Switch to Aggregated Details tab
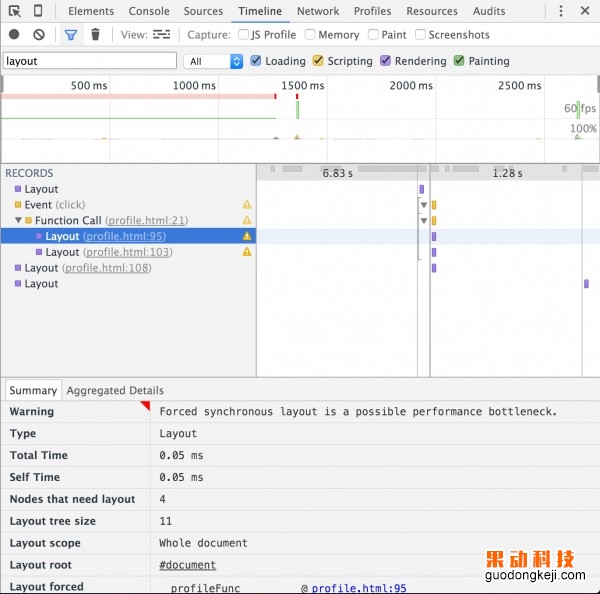 [x=115, y=390]
